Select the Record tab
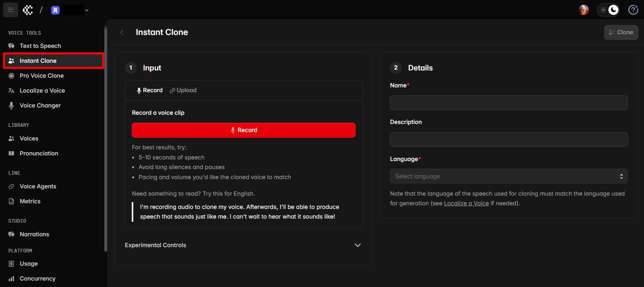This screenshot has width=644, height=287. pos(149,90)
